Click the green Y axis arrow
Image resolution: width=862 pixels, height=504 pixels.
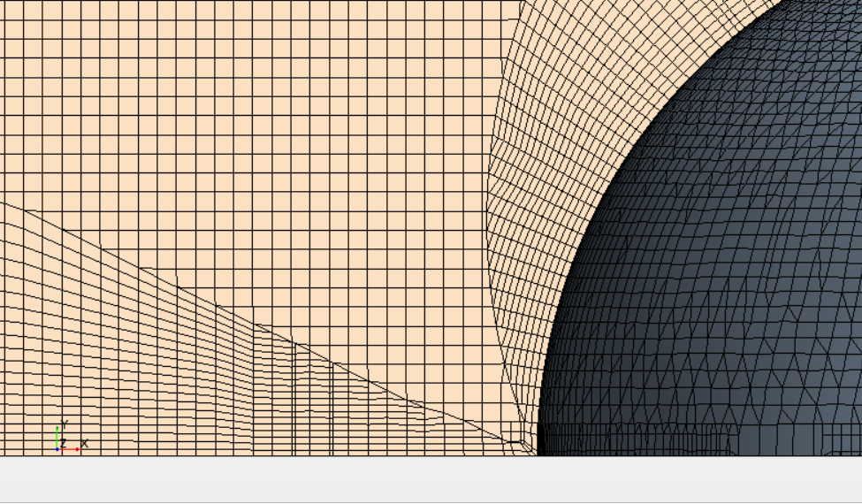[x=57, y=435]
